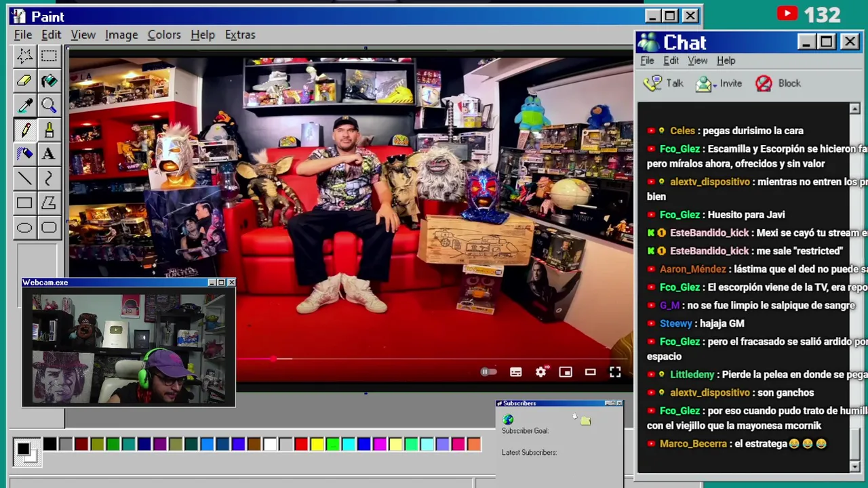
Task: Click the YouTube logo by viewer count
Action: (787, 14)
